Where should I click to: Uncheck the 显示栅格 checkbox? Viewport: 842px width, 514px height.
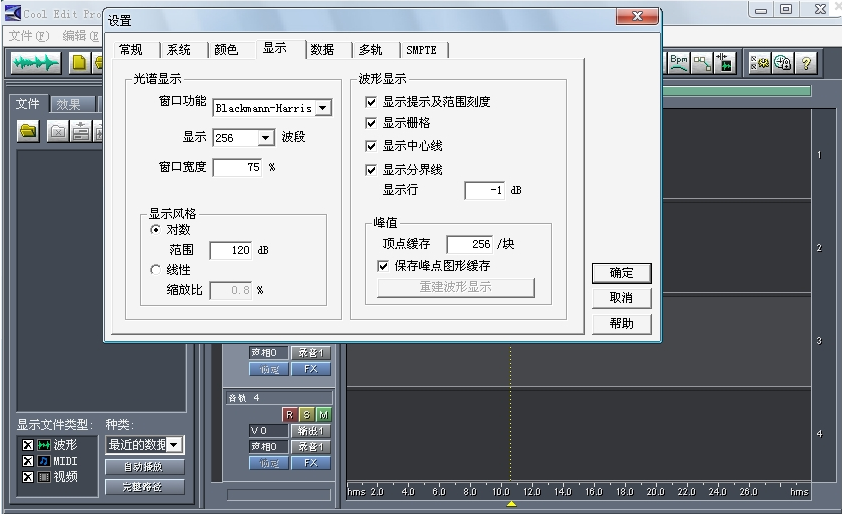(371, 123)
